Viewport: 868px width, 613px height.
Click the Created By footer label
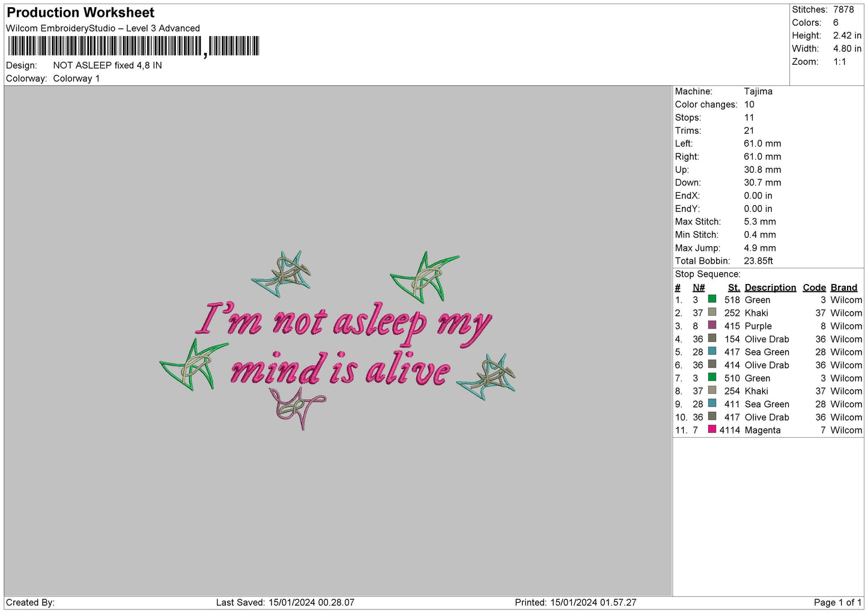click(30, 602)
